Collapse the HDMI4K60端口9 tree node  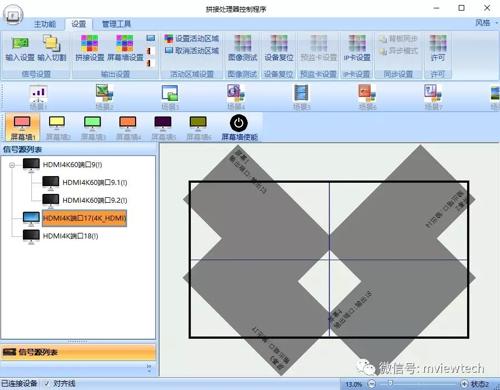(12, 165)
